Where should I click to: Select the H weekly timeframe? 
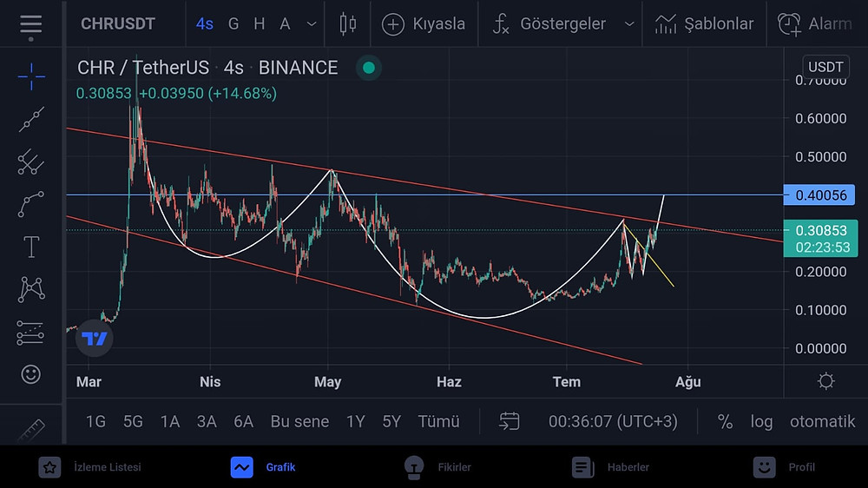point(259,23)
